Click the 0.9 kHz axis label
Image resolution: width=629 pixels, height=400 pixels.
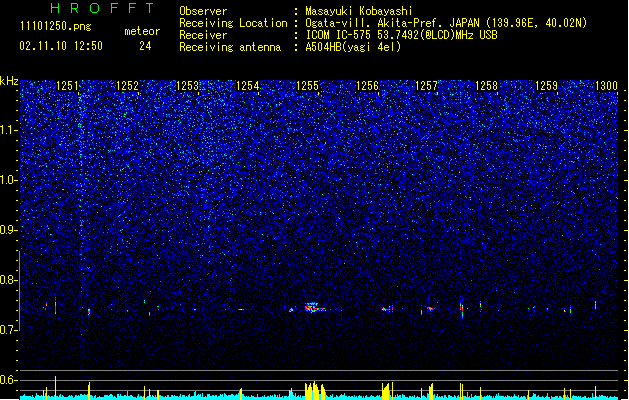pos(9,230)
